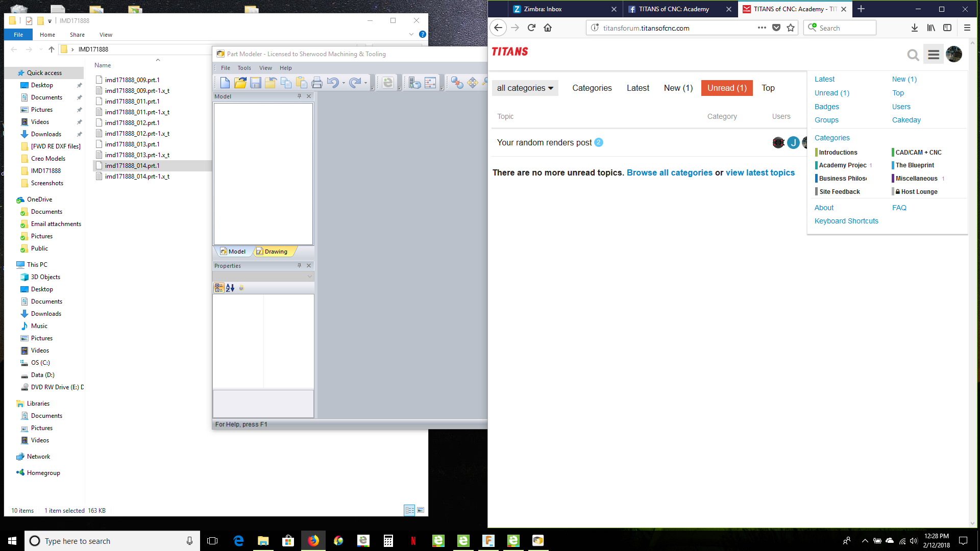The image size is (980, 551).
Task: Click the Up arrow in File Explorer navigation
Action: tap(51, 49)
